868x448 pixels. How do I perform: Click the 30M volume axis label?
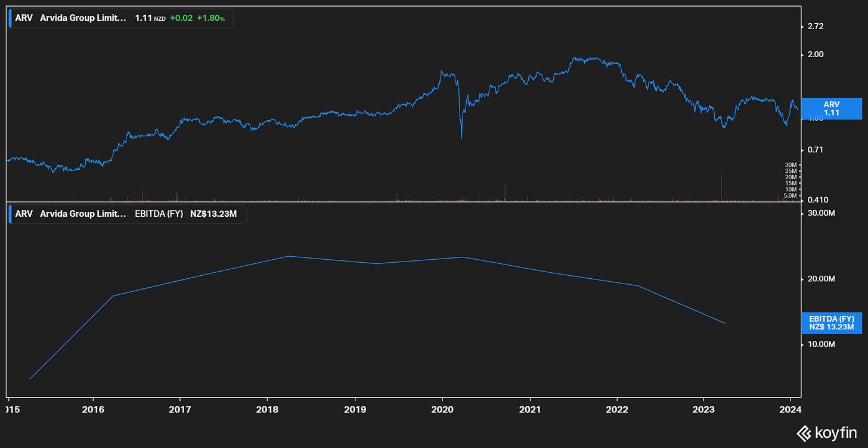click(791, 164)
